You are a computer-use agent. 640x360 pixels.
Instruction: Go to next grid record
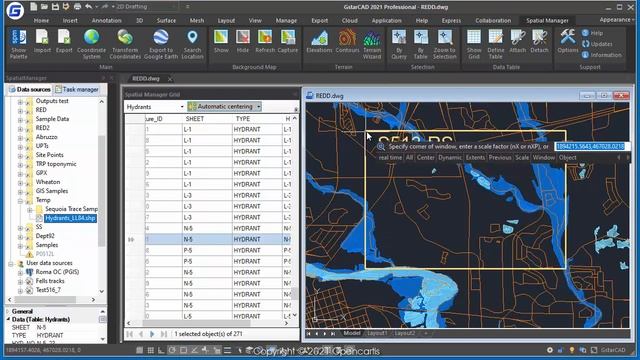pyautogui.click(x=152, y=334)
